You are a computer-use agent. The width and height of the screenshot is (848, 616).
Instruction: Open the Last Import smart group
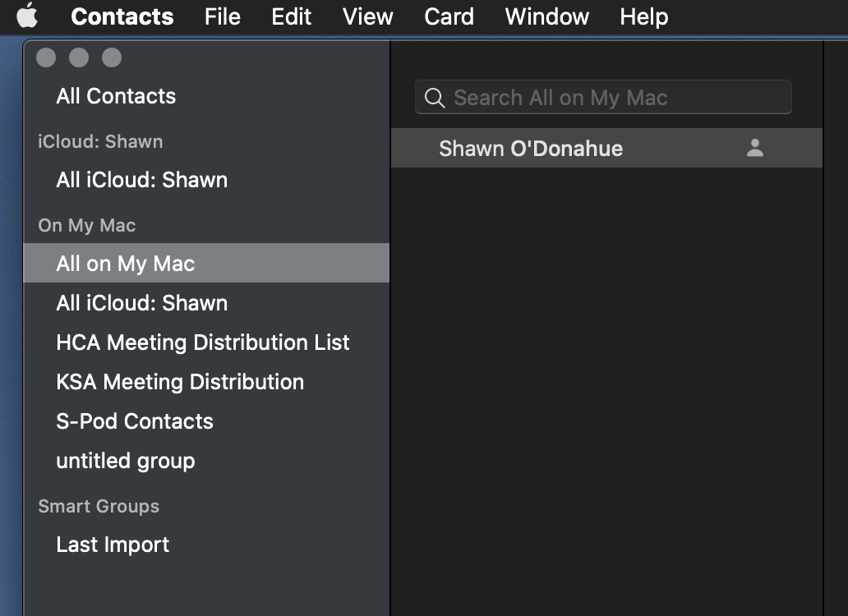[113, 545]
